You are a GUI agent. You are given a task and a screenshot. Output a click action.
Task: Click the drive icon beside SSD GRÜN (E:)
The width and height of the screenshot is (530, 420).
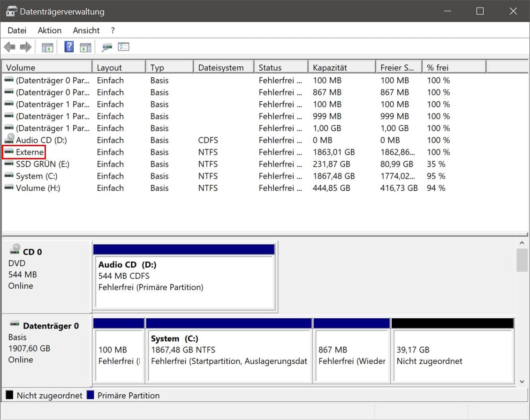(9, 164)
